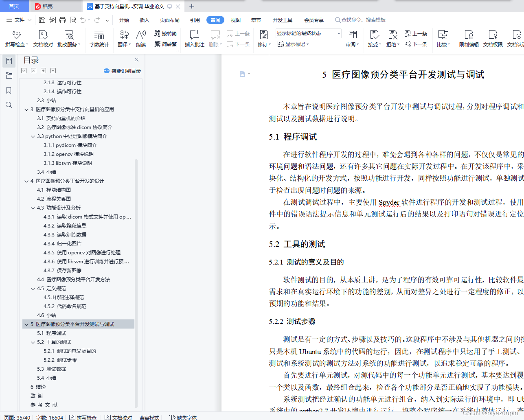Start the read aloud (朗读) tool
This screenshot has width=524, height=420.
141,39
